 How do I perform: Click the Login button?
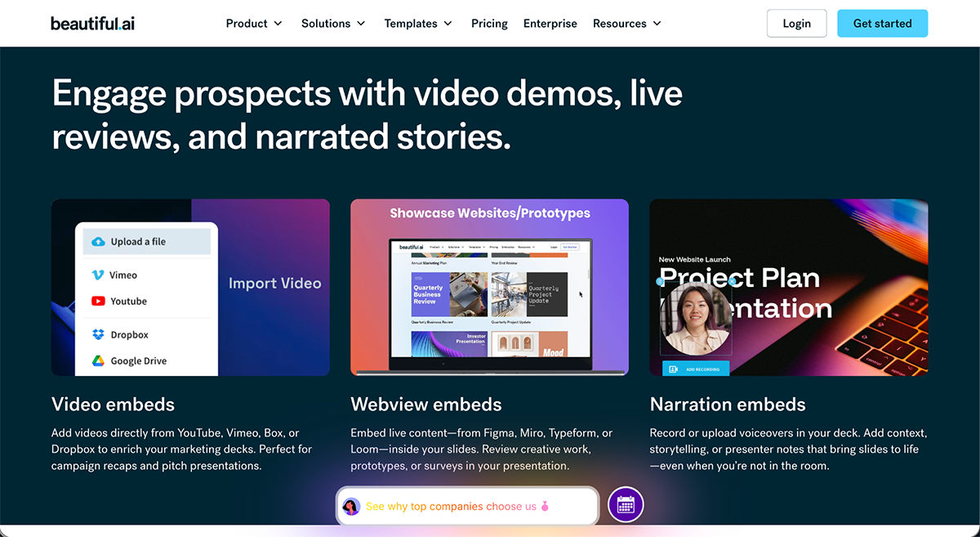click(796, 24)
